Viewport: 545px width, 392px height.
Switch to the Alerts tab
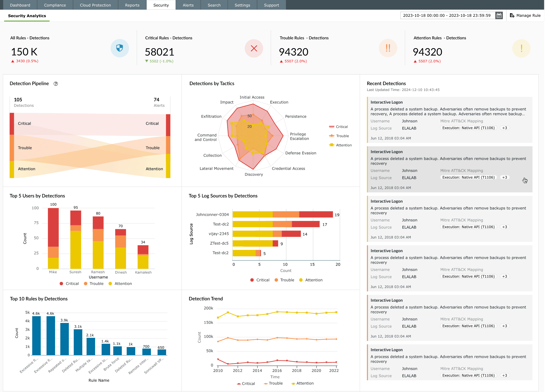188,5
